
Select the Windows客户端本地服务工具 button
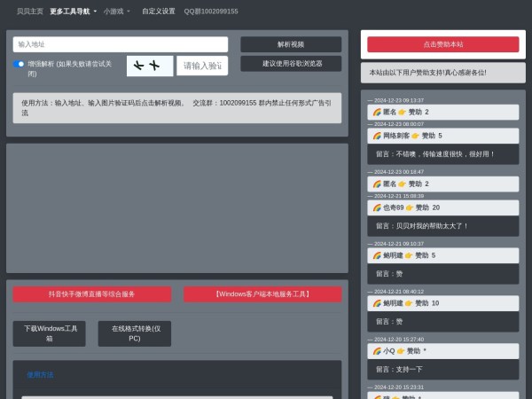pyautogui.click(x=262, y=294)
